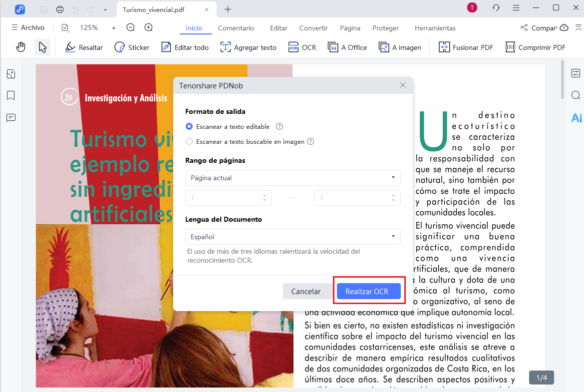This screenshot has height=392, width=584.
Task: Select the Escanear a texto editable option
Action: (189, 126)
